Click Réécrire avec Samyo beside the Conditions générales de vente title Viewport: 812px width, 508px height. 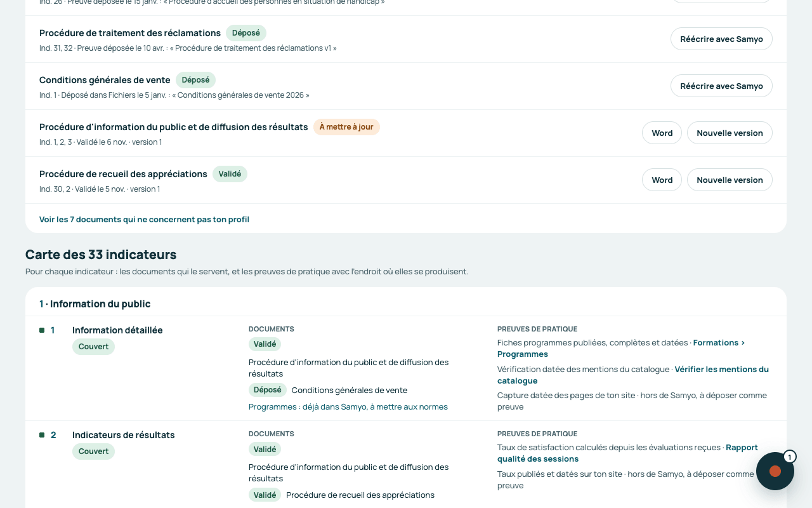coord(721,86)
